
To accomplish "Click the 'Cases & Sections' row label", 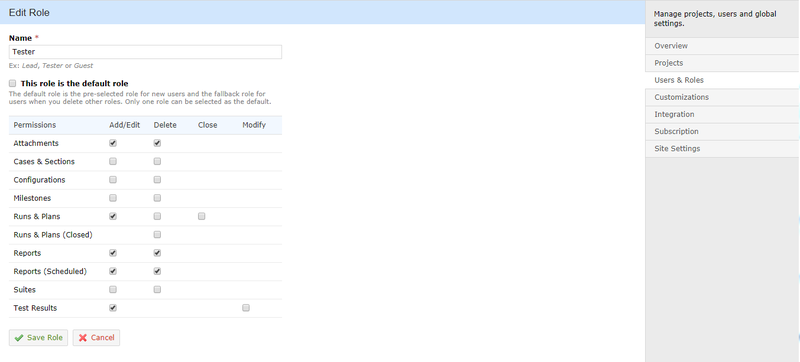I will tap(44, 162).
